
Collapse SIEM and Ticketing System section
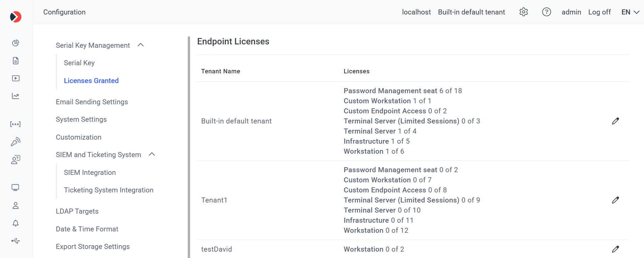152,154
